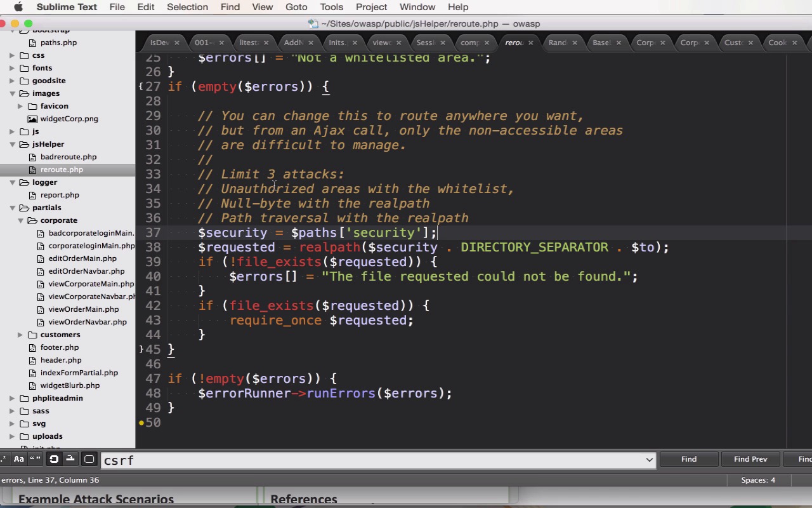Open the Selection menu

tap(187, 7)
